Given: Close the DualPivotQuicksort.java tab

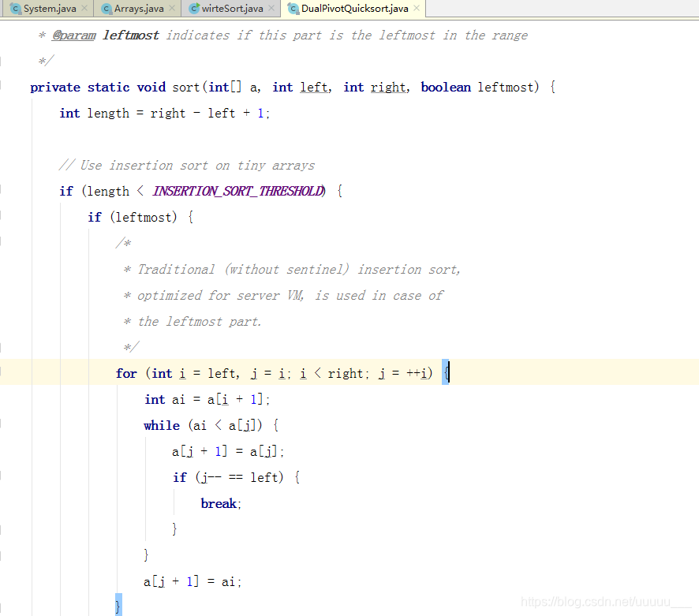Looking at the screenshot, I should coord(417,8).
